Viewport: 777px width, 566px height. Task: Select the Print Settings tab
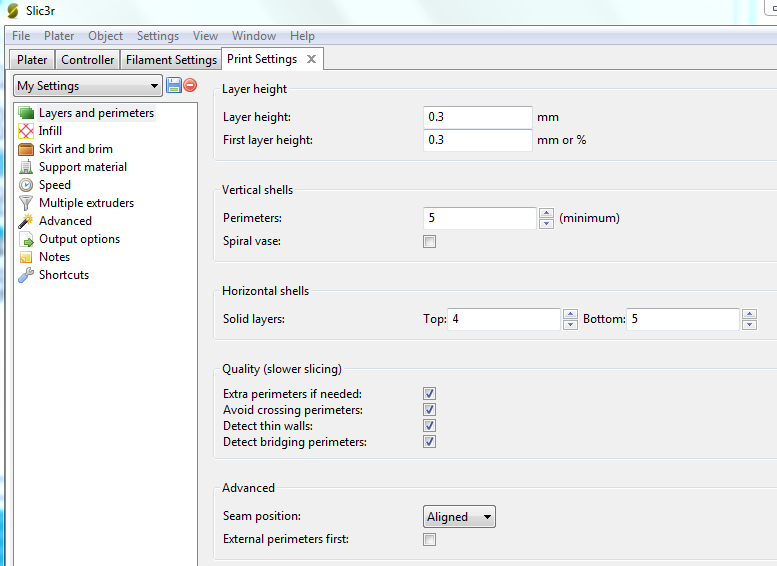point(262,59)
